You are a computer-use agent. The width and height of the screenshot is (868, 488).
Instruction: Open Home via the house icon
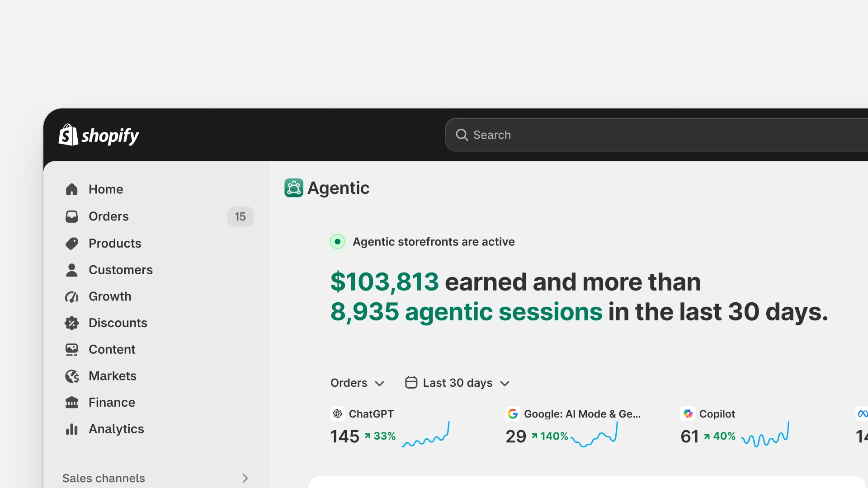(72, 189)
